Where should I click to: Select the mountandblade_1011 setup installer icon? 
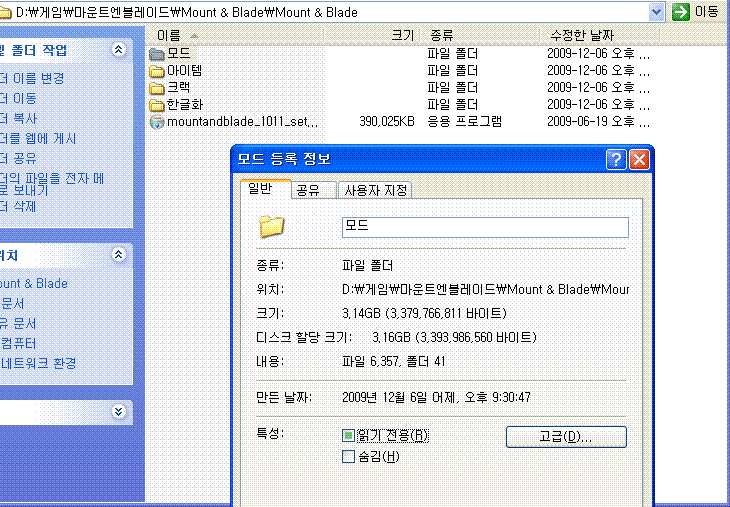point(156,122)
